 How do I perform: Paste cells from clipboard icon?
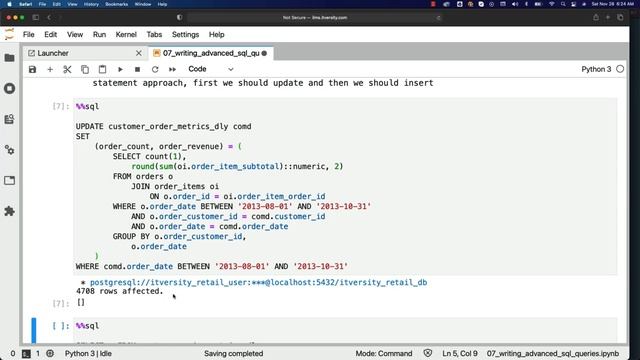pos(102,69)
